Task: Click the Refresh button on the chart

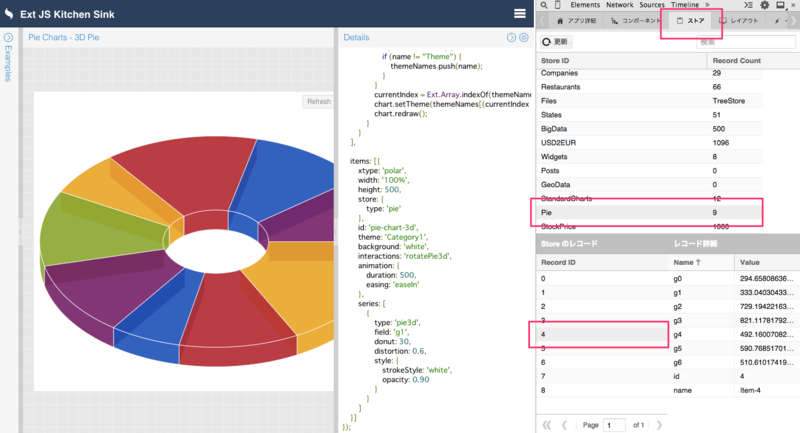Action: 318,101
